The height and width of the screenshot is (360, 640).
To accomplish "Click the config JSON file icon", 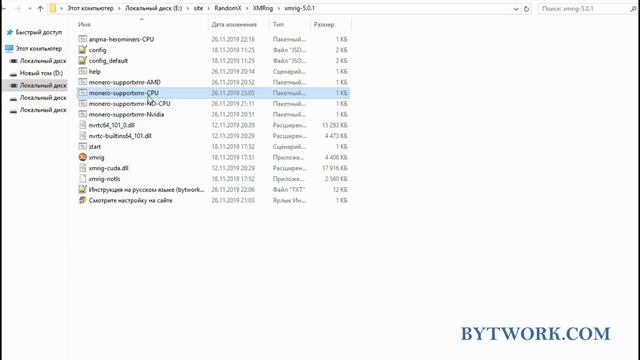I will point(82,50).
